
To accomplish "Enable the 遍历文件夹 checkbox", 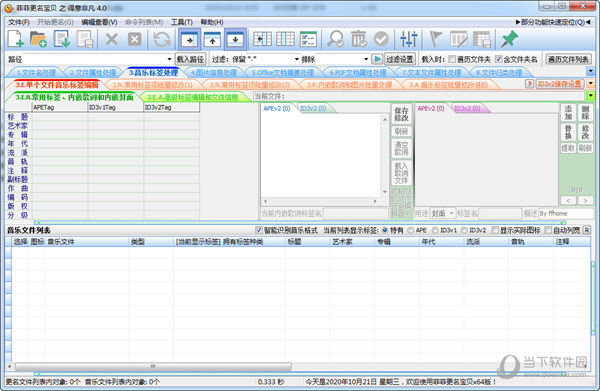I will (x=452, y=59).
